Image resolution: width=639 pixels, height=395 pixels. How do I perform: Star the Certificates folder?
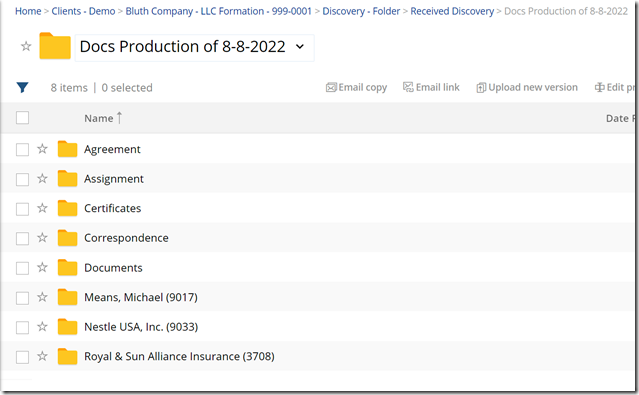coord(42,208)
